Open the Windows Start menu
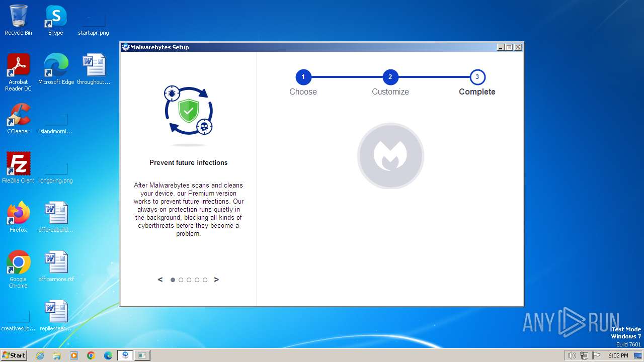Image resolution: width=644 pixels, height=362 pixels. pyautogui.click(x=14, y=355)
